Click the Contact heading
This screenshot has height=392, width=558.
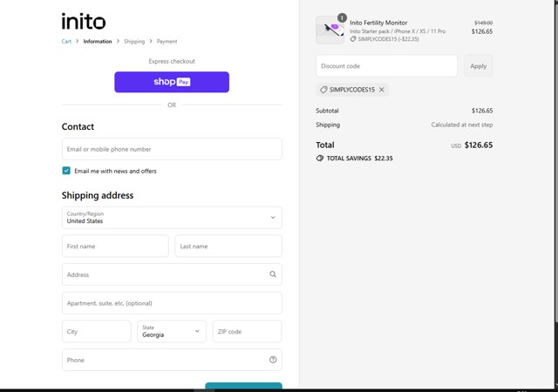coord(78,126)
